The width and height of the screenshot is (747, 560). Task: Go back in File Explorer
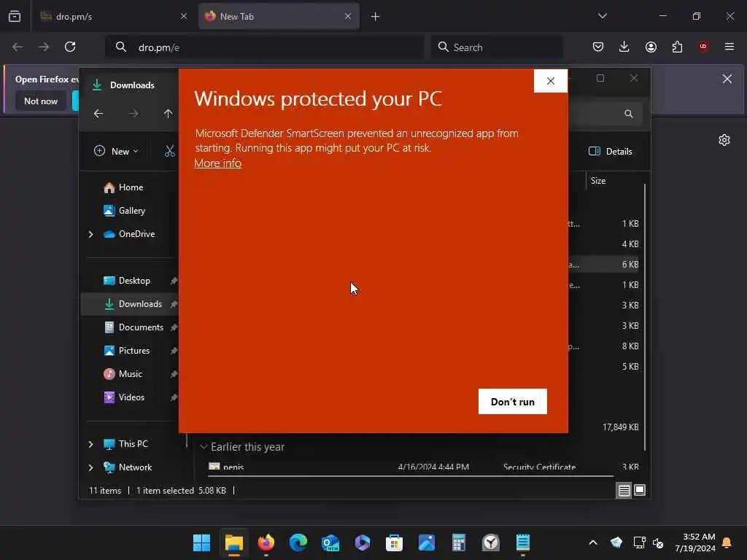pyautogui.click(x=98, y=114)
